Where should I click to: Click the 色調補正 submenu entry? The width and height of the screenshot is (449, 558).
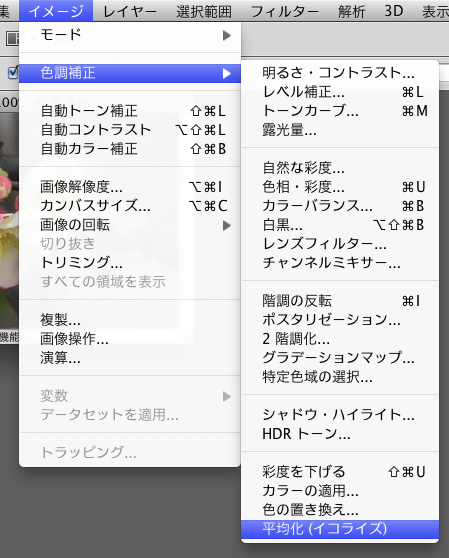coord(130,73)
